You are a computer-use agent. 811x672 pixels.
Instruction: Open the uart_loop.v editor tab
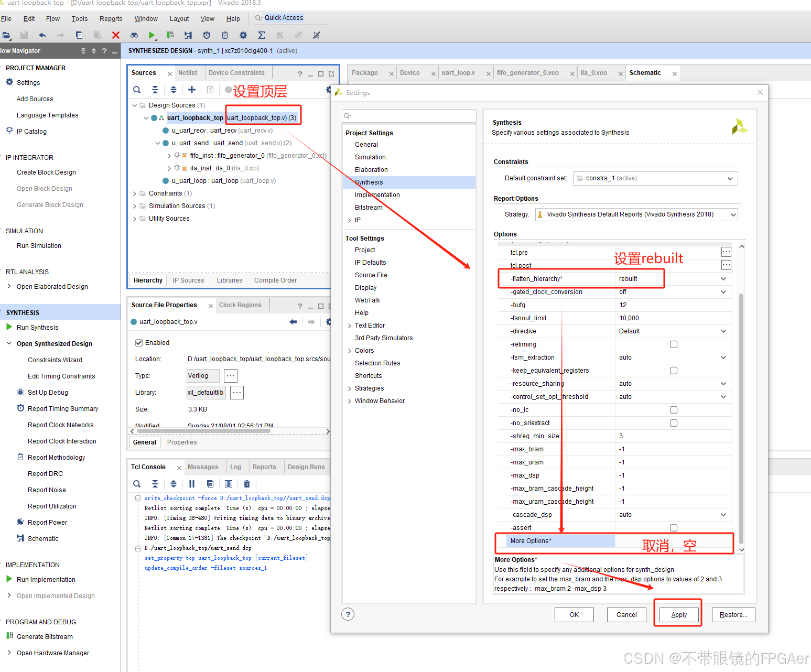coord(458,73)
